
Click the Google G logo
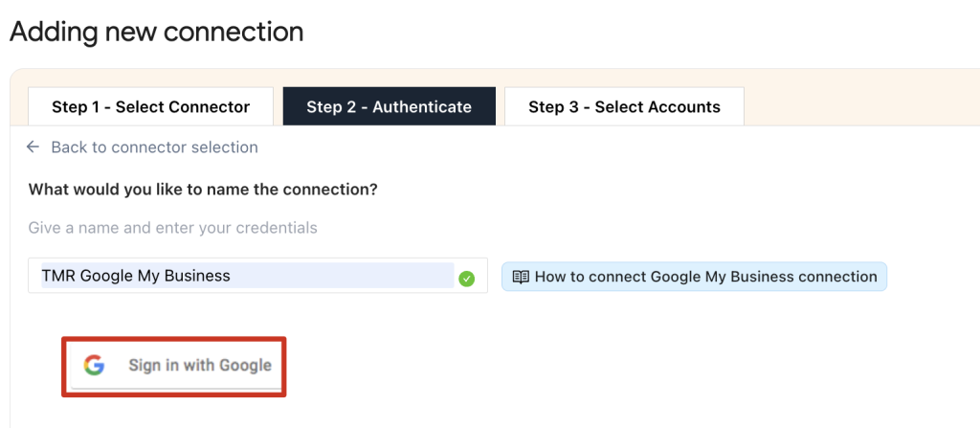94,365
